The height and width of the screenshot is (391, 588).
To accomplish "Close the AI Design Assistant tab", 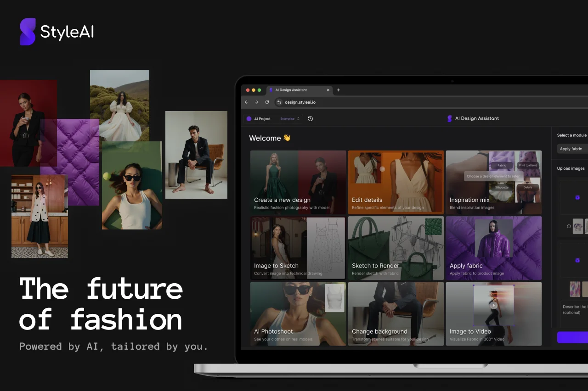I will [328, 90].
